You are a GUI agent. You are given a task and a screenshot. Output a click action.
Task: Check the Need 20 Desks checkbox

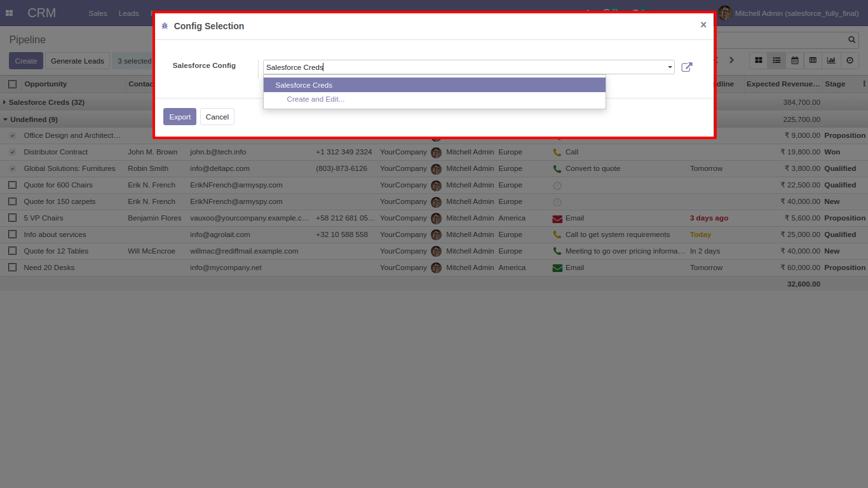coord(13,268)
